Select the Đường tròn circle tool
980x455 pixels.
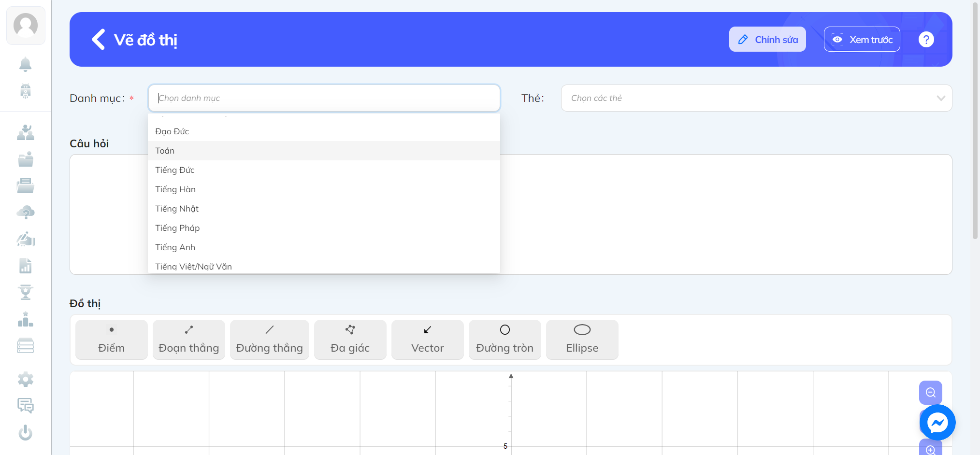click(505, 340)
